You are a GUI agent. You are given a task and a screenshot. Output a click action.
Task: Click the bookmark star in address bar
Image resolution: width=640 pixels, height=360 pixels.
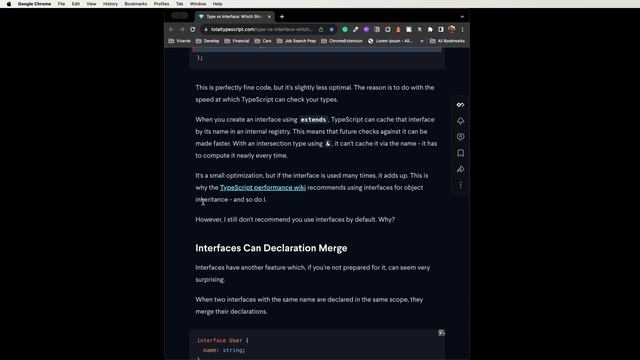pyautogui.click(x=331, y=29)
